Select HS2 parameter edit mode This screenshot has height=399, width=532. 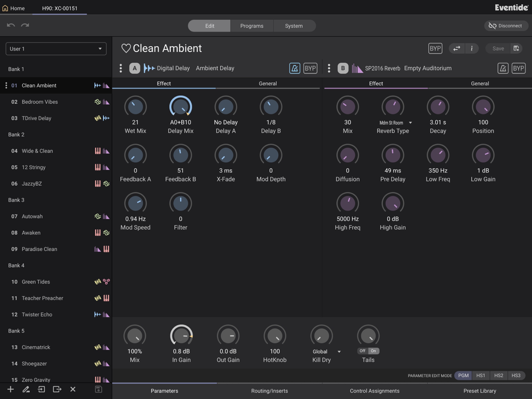coord(499,375)
